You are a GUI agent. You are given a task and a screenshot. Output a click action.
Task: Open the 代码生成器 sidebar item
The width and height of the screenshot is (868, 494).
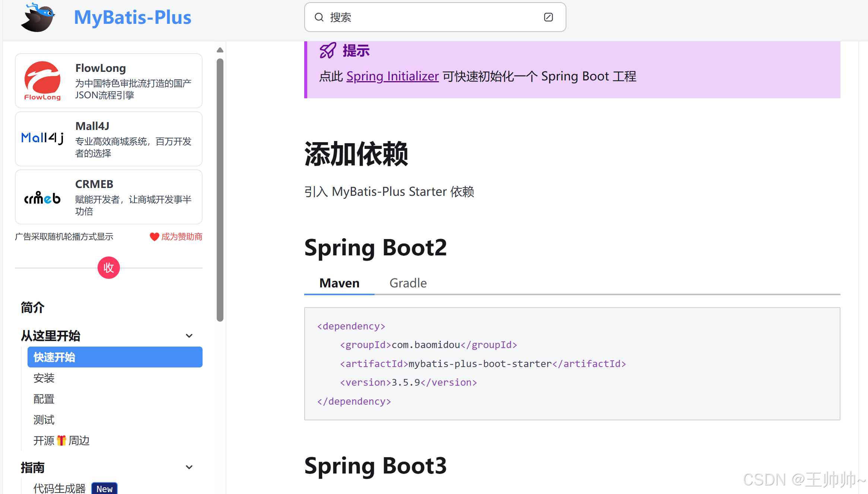[x=60, y=488]
